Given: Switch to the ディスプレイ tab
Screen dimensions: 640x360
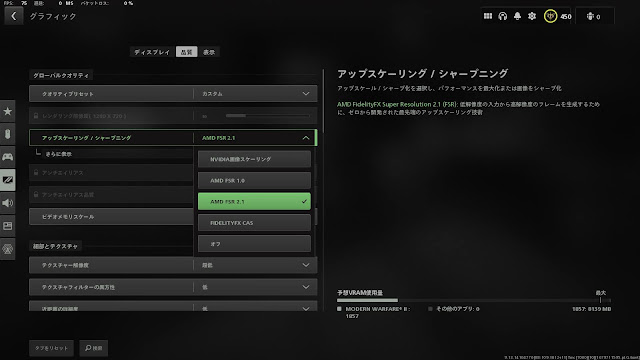Looking at the screenshot, I should point(152,52).
